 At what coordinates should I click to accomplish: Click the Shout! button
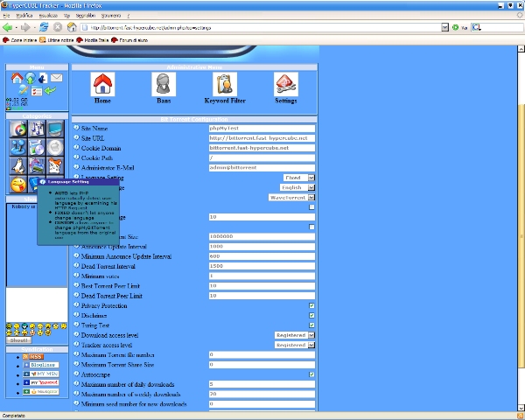click(x=18, y=340)
